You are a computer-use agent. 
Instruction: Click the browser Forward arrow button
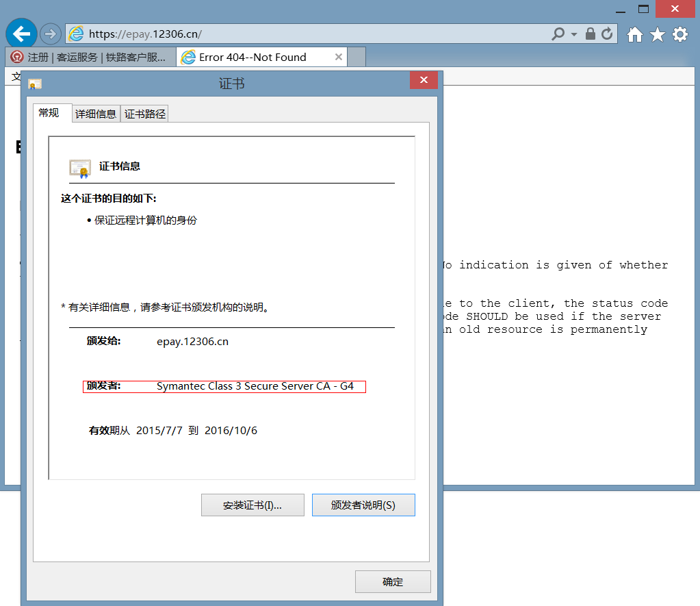coord(51,34)
